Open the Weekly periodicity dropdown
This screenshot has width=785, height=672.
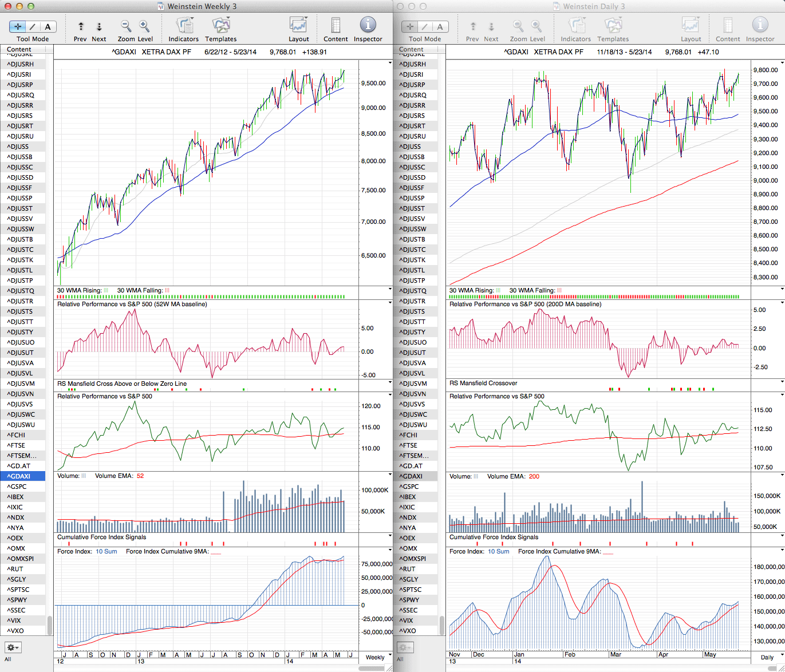(x=379, y=657)
